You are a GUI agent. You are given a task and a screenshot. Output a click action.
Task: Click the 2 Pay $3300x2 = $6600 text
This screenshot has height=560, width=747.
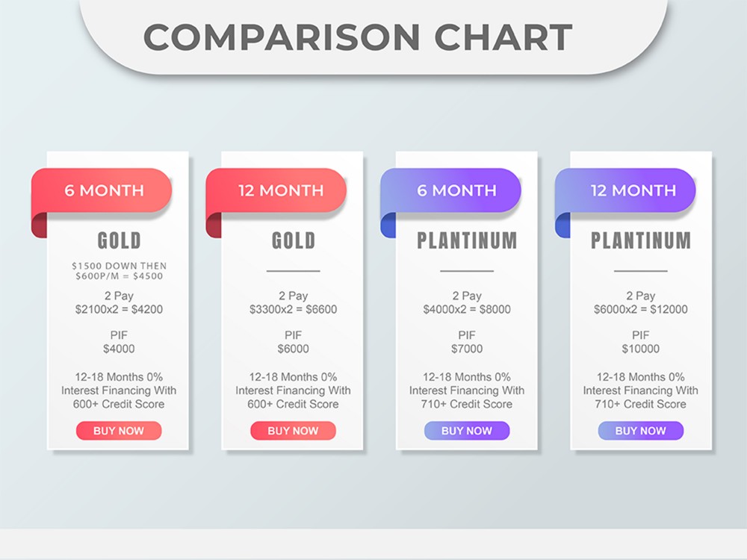pos(294,302)
